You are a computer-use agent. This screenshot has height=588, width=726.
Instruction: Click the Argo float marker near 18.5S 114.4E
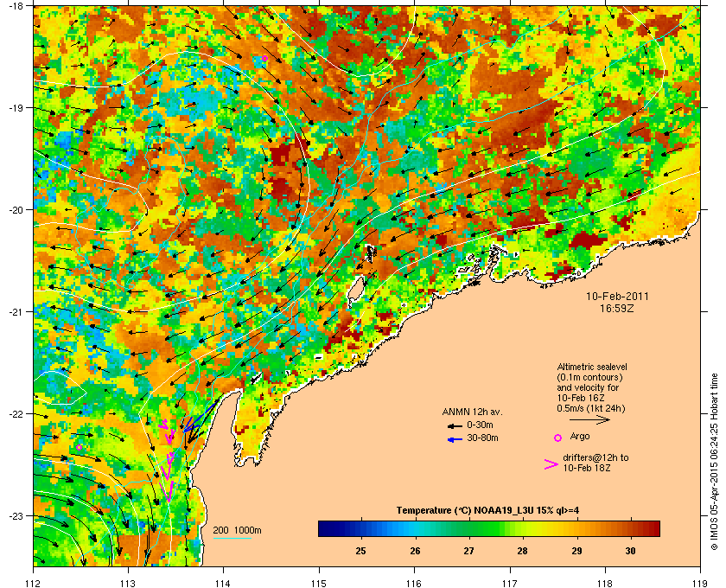click(x=264, y=59)
